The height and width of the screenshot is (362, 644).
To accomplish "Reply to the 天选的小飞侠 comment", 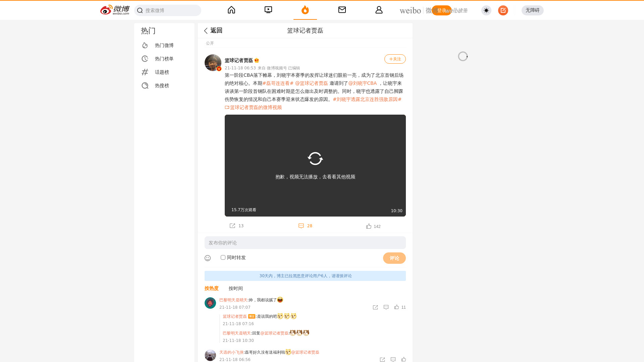I will [x=393, y=359].
